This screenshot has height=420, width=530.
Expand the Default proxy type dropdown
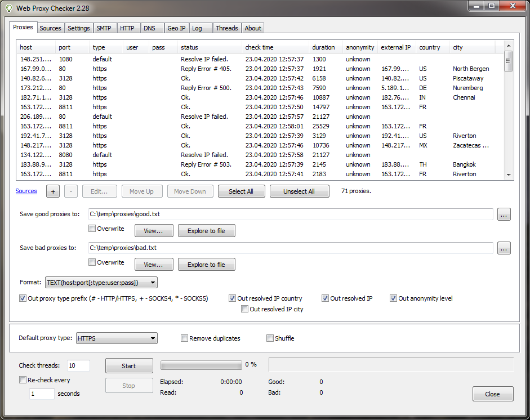[x=117, y=338]
